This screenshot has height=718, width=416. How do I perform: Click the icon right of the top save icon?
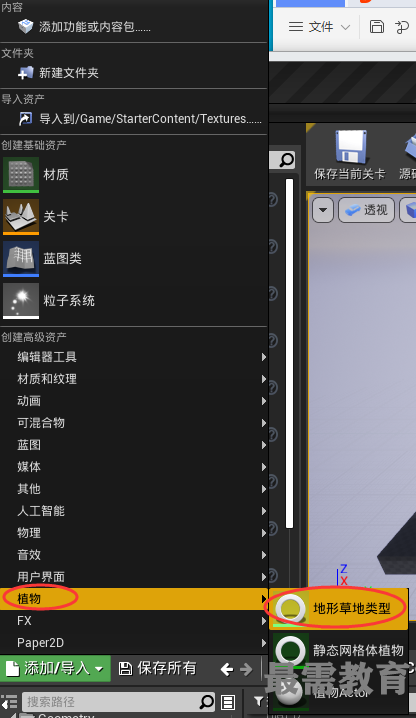coord(402,27)
